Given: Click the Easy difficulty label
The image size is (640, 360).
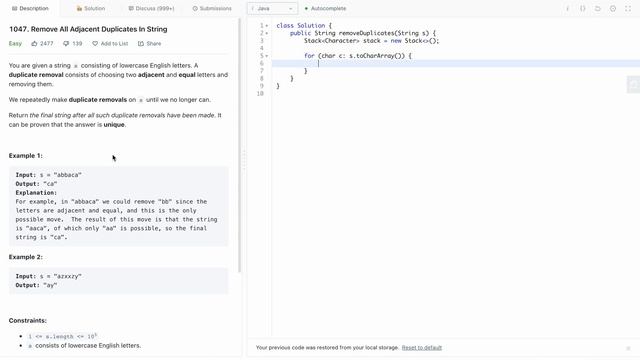Looking at the screenshot, I should [x=15, y=44].
